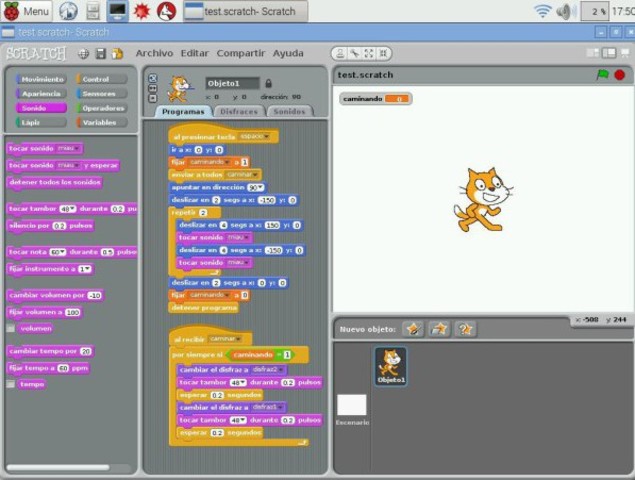Select the duplicate stamp tool
This screenshot has width=635, height=480.
pos(340,53)
